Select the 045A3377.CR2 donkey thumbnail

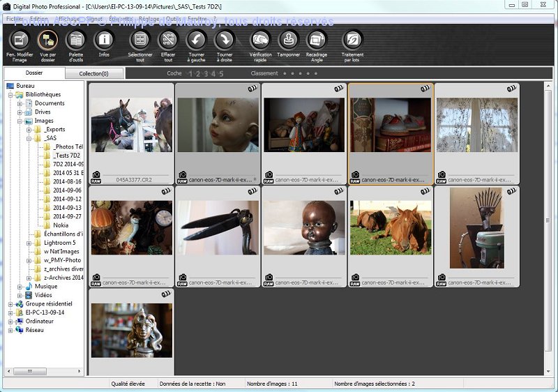[131, 126]
